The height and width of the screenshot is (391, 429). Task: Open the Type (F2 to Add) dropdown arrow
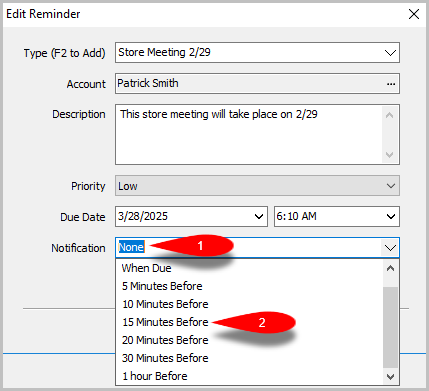390,53
